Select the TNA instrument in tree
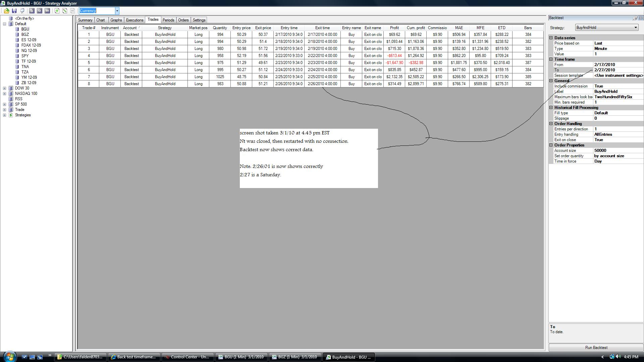Image resolution: width=644 pixels, height=362 pixels. tap(25, 67)
